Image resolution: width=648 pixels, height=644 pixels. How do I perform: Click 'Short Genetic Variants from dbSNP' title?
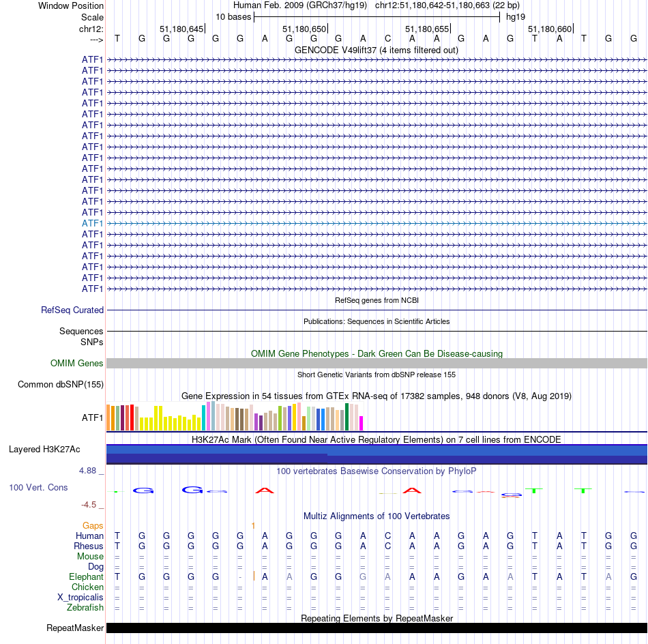[x=377, y=375]
